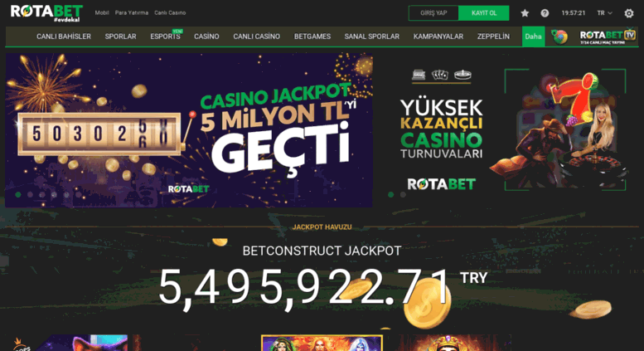
Task: Open the settings gear icon
Action: [x=629, y=13]
